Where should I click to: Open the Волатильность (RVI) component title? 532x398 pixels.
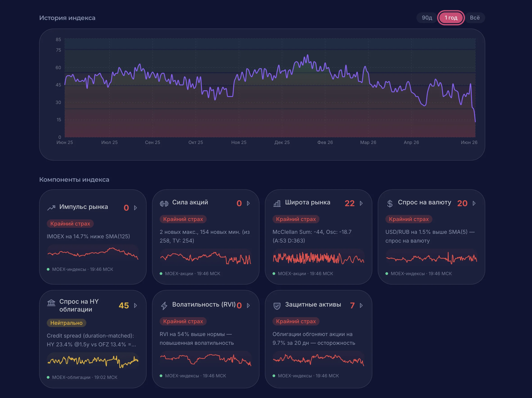click(204, 304)
